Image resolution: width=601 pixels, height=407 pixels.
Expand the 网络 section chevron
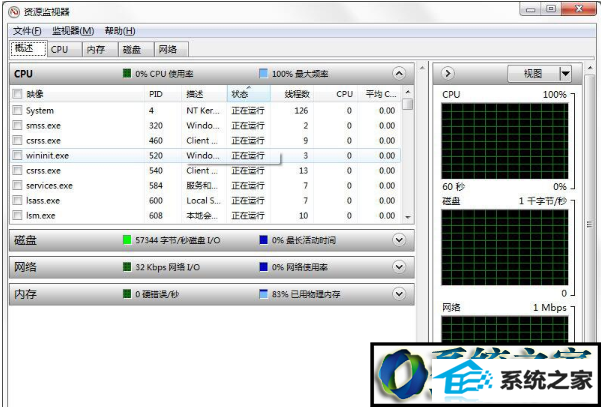399,267
